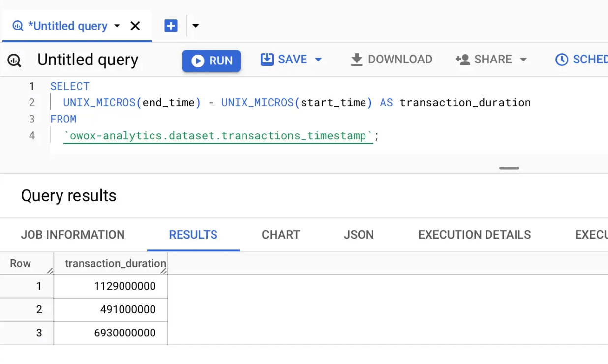Viewport: 608px width, 364px height.
Task: Select result value 6930000000
Action: [125, 333]
